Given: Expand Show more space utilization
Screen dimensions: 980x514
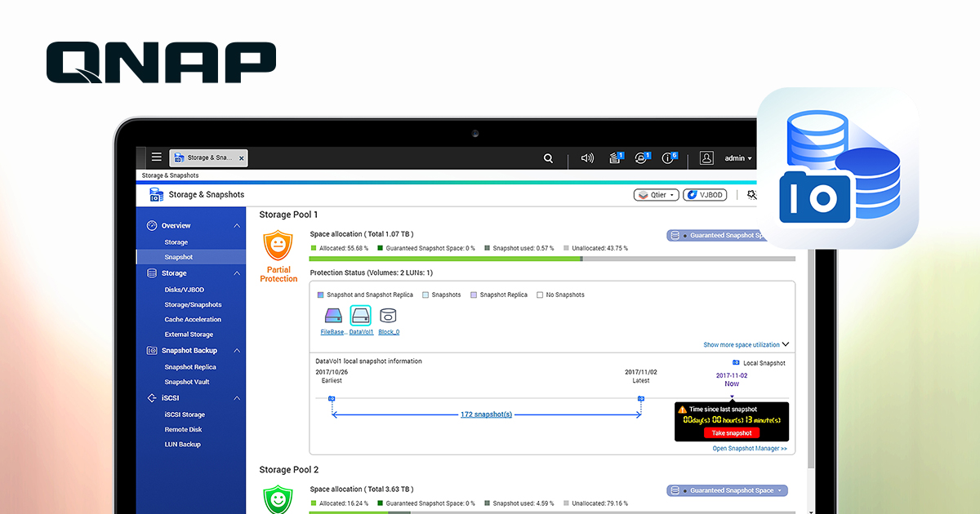Looking at the screenshot, I should [x=746, y=344].
